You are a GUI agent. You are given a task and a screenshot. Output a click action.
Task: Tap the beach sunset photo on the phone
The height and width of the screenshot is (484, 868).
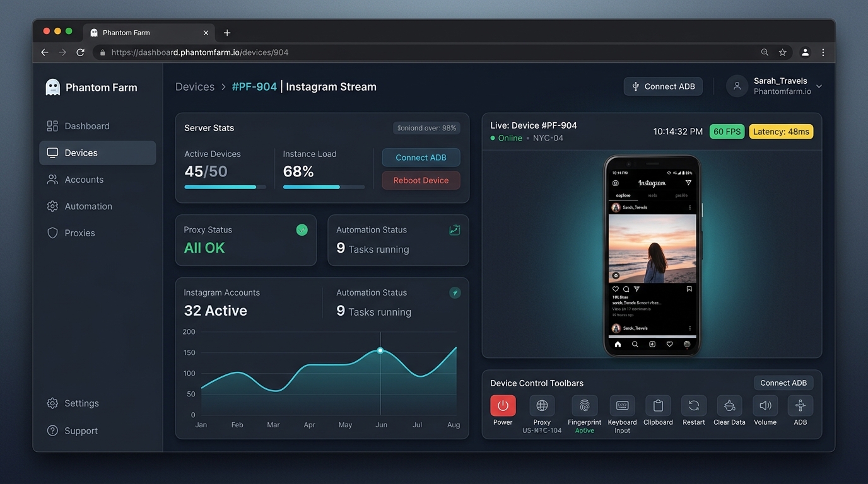(652, 248)
